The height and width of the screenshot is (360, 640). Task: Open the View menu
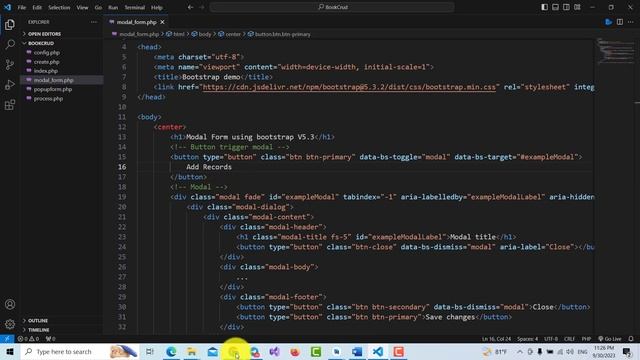[82, 7]
